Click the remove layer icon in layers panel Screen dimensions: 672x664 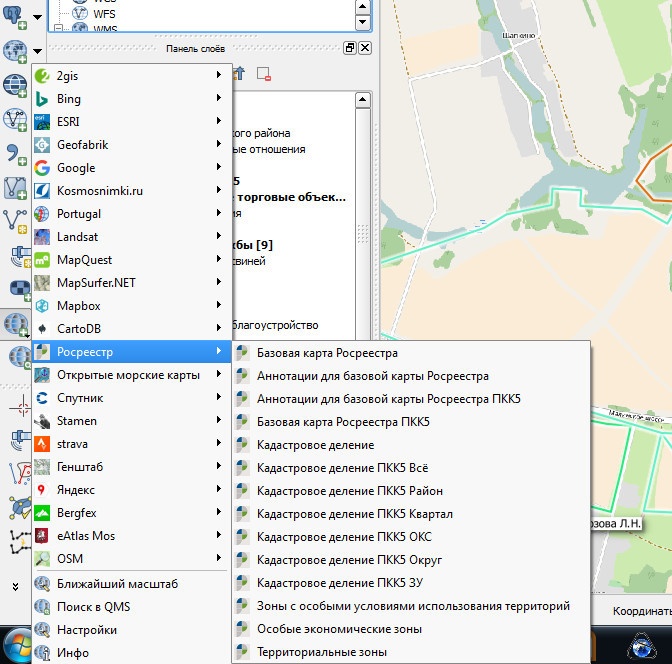coord(264,74)
